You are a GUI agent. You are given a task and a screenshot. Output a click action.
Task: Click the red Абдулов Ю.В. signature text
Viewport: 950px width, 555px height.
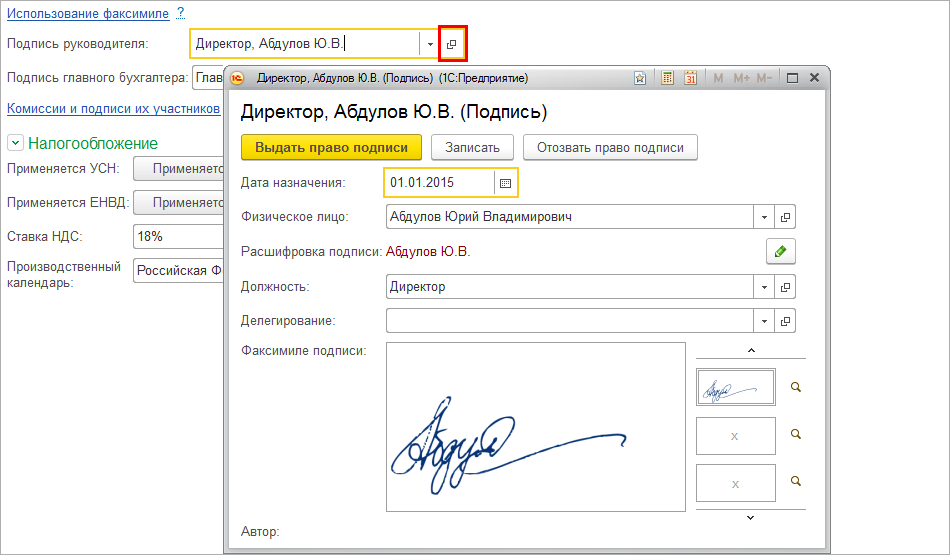click(428, 251)
